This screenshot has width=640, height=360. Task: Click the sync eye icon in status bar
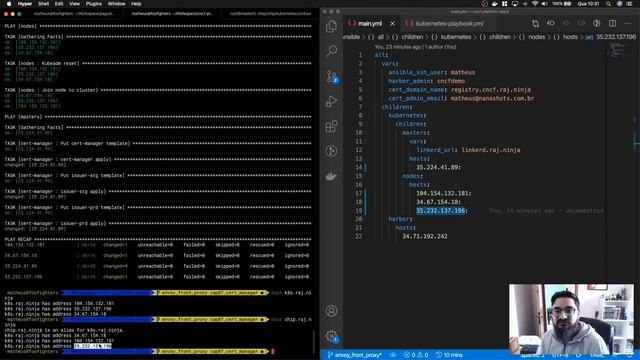coord(393,355)
